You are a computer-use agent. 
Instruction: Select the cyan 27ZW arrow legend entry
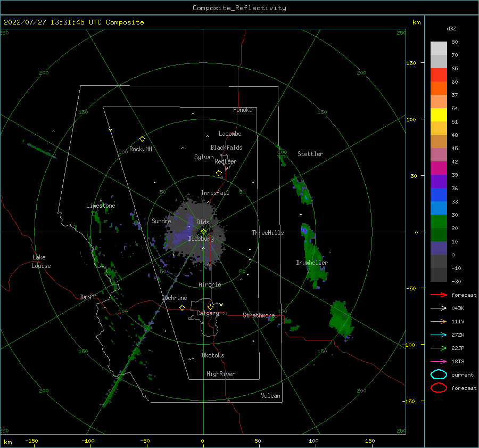click(x=439, y=335)
